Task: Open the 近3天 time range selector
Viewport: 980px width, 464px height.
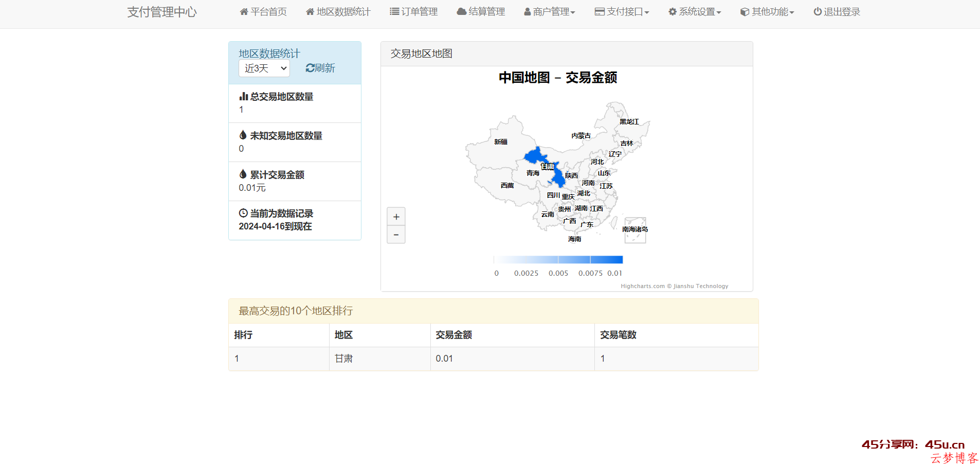Action: tap(264, 68)
